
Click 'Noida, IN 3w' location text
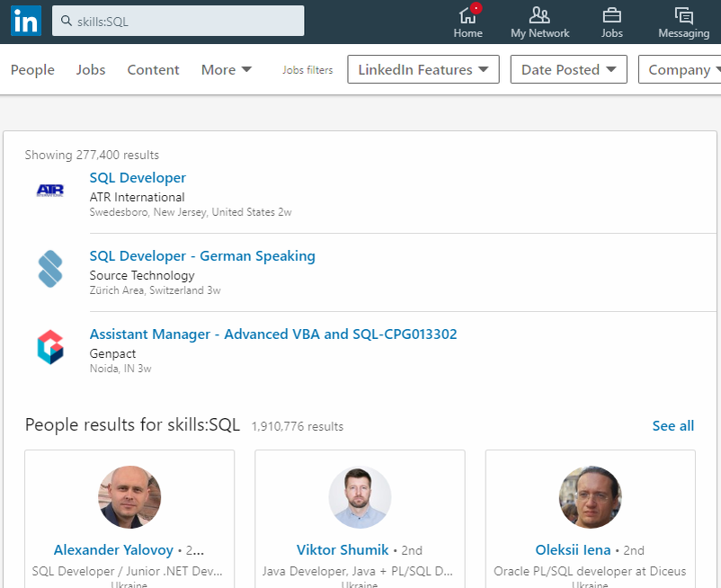pyautogui.click(x=120, y=369)
